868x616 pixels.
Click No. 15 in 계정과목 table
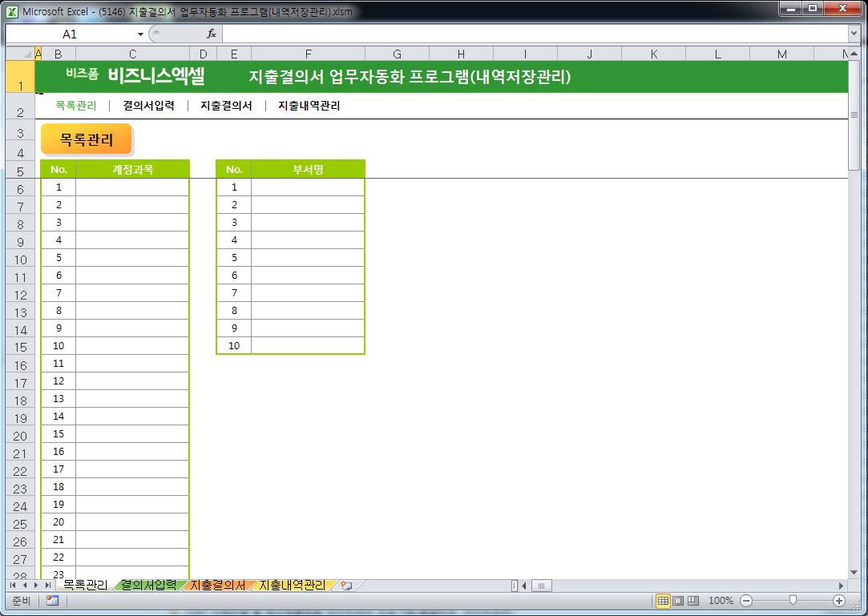[x=59, y=434]
